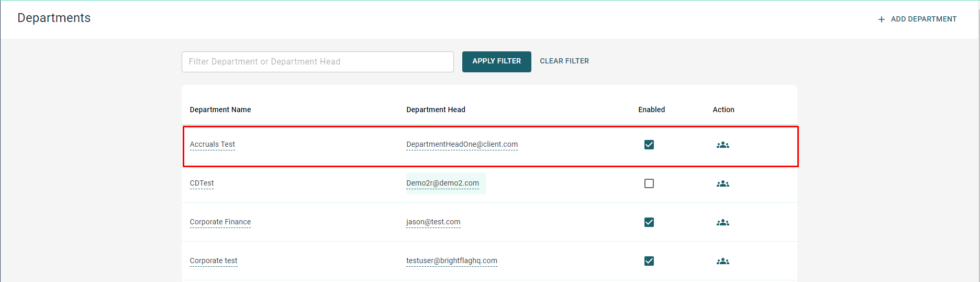The height and width of the screenshot is (282, 980).
Task: Focus the Filter Department search field
Action: (x=318, y=62)
